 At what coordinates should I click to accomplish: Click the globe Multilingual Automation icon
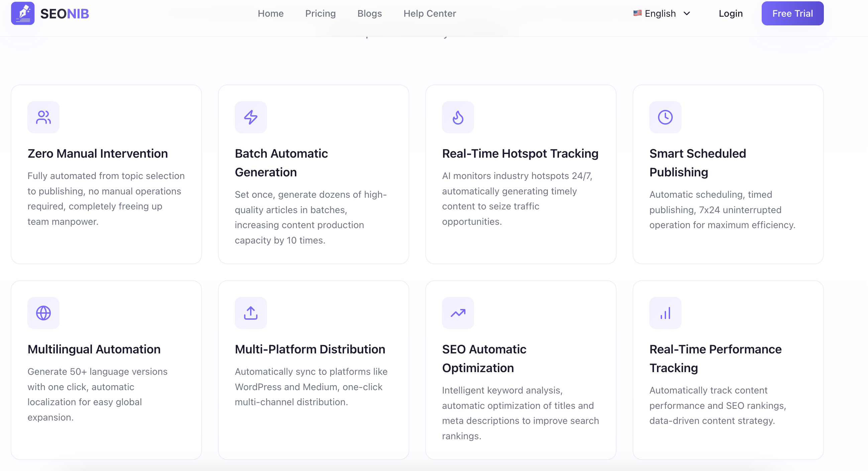(43, 313)
